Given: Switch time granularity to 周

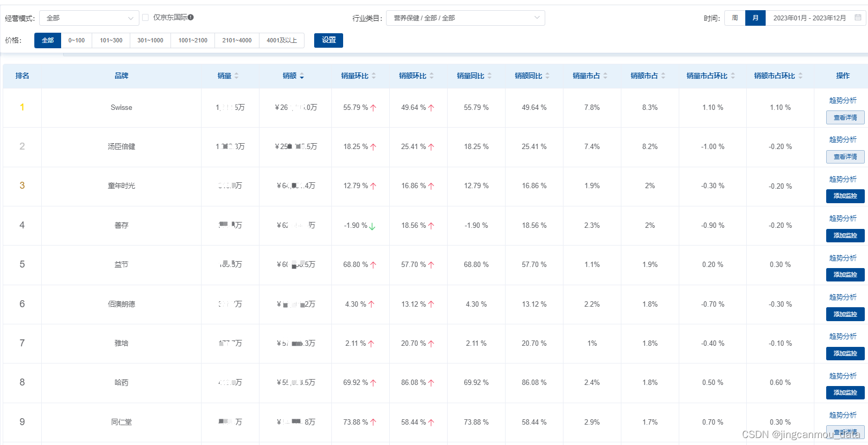Looking at the screenshot, I should tap(735, 18).
